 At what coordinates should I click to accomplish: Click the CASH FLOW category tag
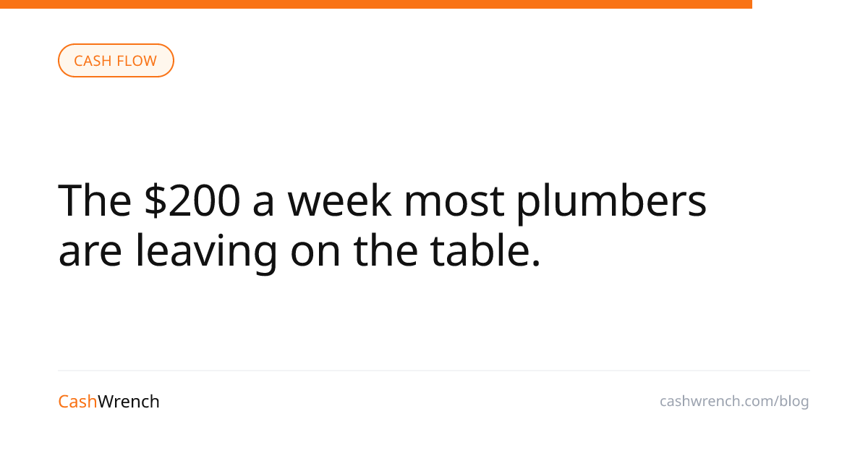tap(116, 61)
